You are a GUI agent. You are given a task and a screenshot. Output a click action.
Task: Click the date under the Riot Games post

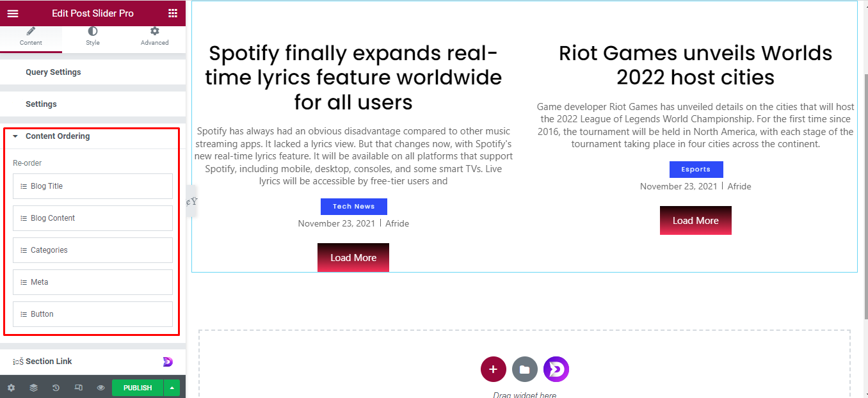679,186
